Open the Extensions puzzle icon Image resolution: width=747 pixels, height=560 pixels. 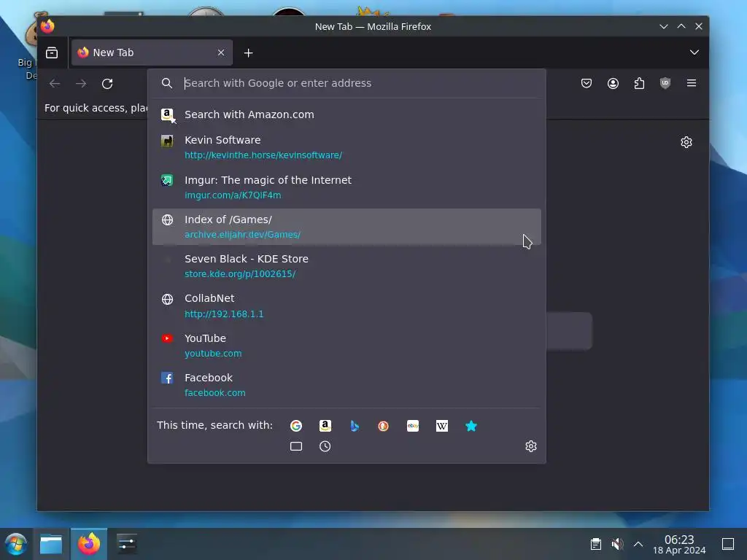point(639,83)
